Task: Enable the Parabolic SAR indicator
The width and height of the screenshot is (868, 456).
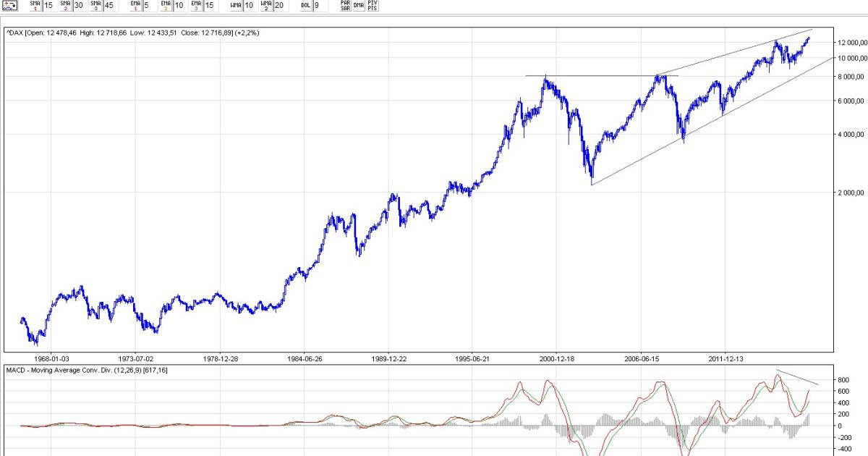Action: [346, 5]
